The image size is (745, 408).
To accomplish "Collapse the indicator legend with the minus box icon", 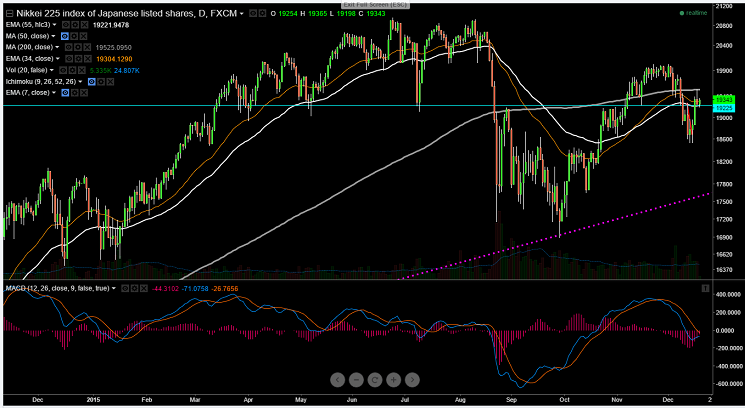I will click(9, 14).
